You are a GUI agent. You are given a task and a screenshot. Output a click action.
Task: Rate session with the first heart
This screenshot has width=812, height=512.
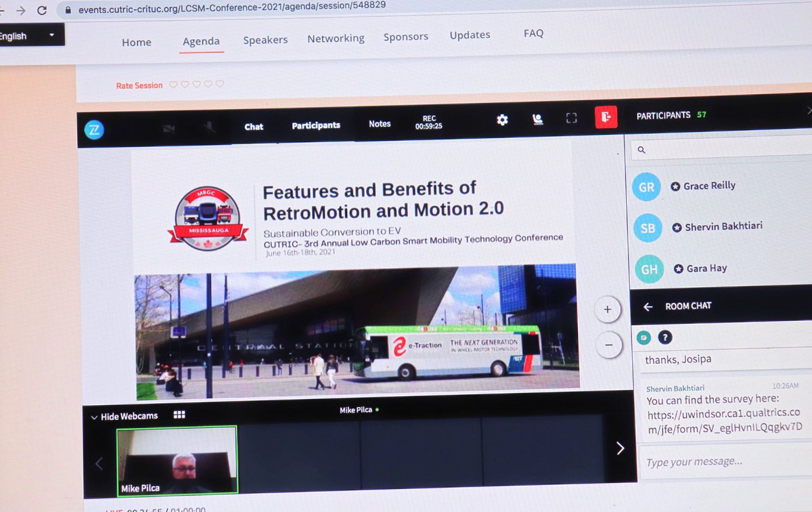click(173, 85)
